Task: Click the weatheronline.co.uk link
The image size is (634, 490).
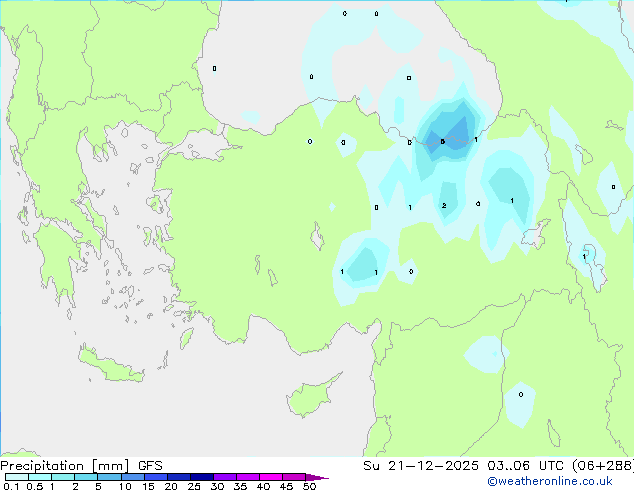Action: point(550,481)
